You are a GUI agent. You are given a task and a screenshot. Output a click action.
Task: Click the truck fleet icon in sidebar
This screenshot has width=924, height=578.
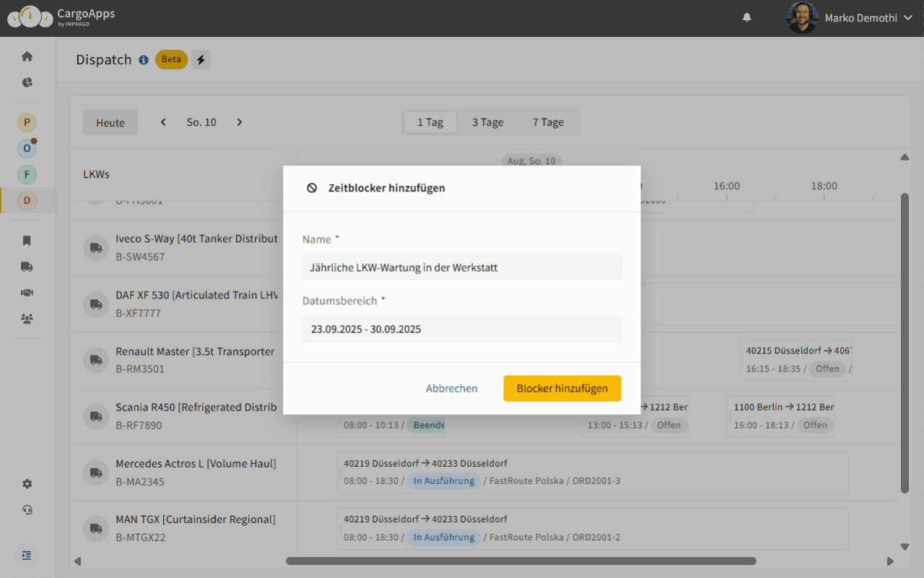tap(27, 267)
